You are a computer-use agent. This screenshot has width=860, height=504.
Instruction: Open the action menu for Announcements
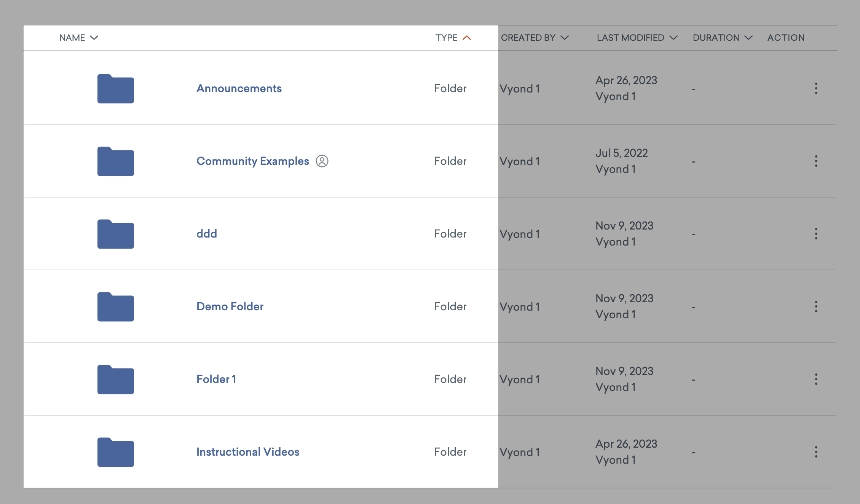point(816,88)
